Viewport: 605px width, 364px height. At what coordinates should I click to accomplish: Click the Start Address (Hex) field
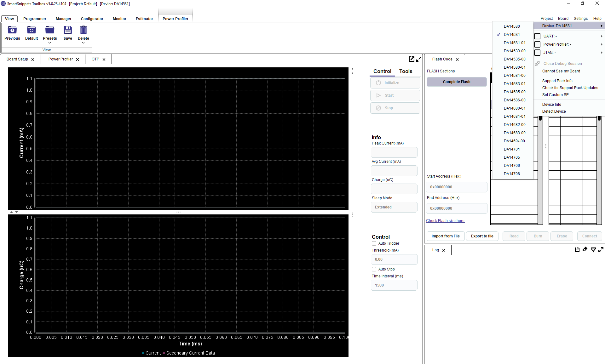click(457, 187)
